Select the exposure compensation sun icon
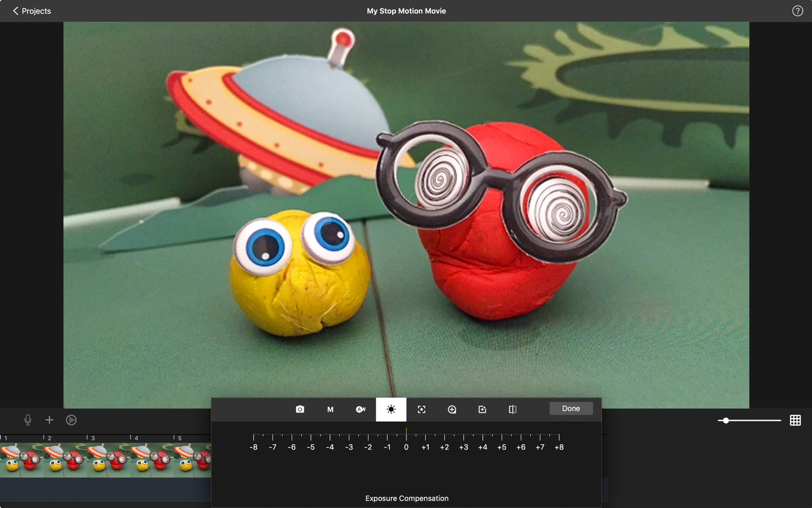812x508 pixels. coord(391,409)
